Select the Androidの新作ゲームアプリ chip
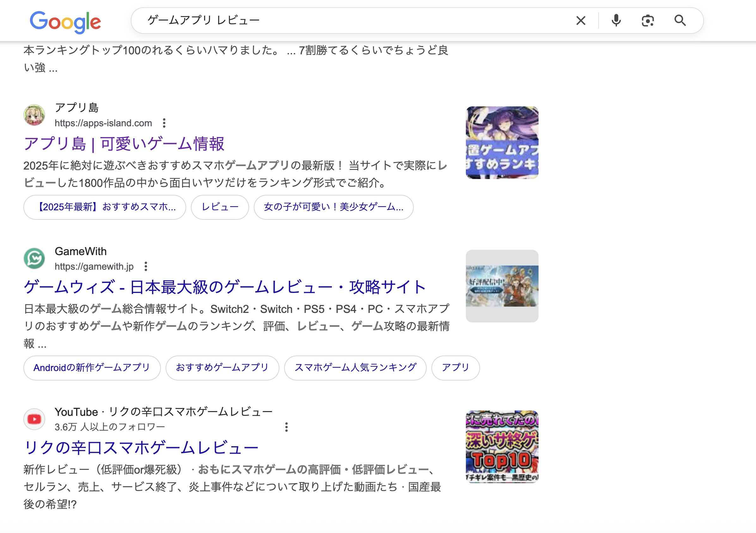Viewport: 756px width, 533px height. pos(92,368)
